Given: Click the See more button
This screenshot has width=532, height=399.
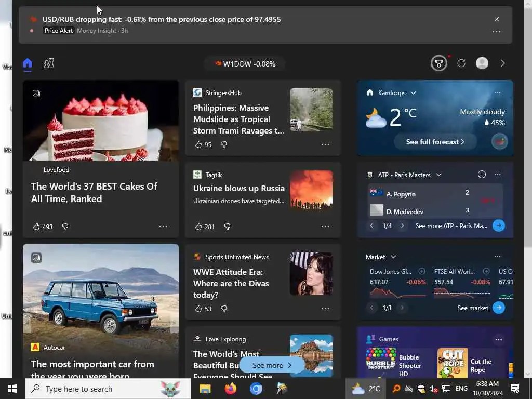Looking at the screenshot, I should point(272,365).
